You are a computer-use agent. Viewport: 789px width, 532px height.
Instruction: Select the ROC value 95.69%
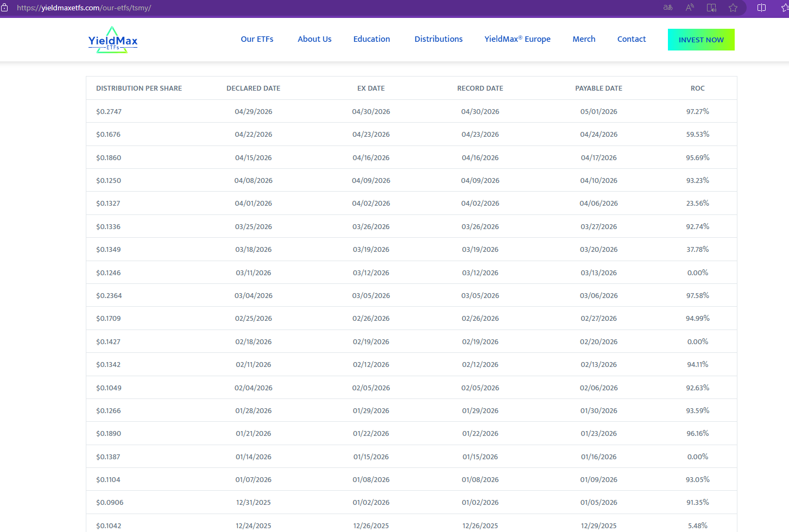[698, 158]
